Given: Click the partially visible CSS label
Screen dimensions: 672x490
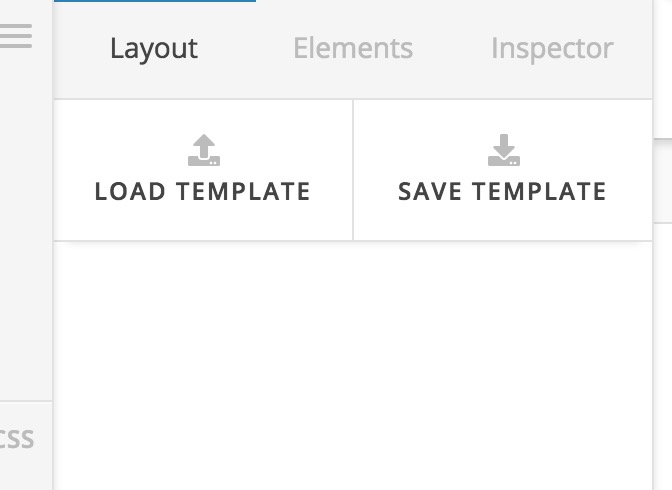Looking at the screenshot, I should [18, 438].
